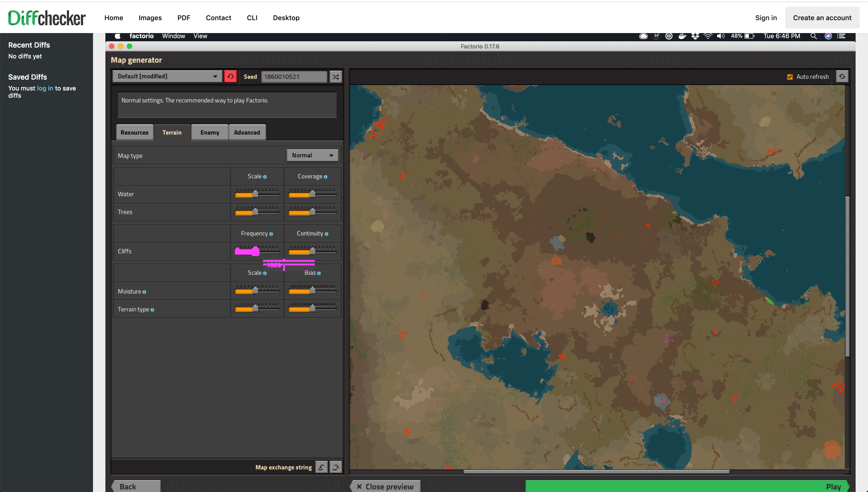Click the clock showing Tue 6:46 PM
The image size is (868, 492).
[x=781, y=36]
